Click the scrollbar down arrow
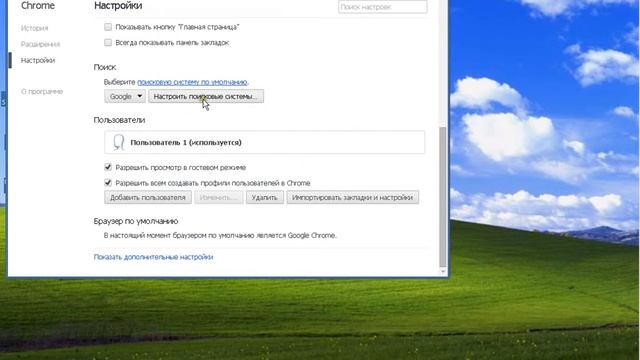Screen dimensions: 640x360 pos(442,271)
